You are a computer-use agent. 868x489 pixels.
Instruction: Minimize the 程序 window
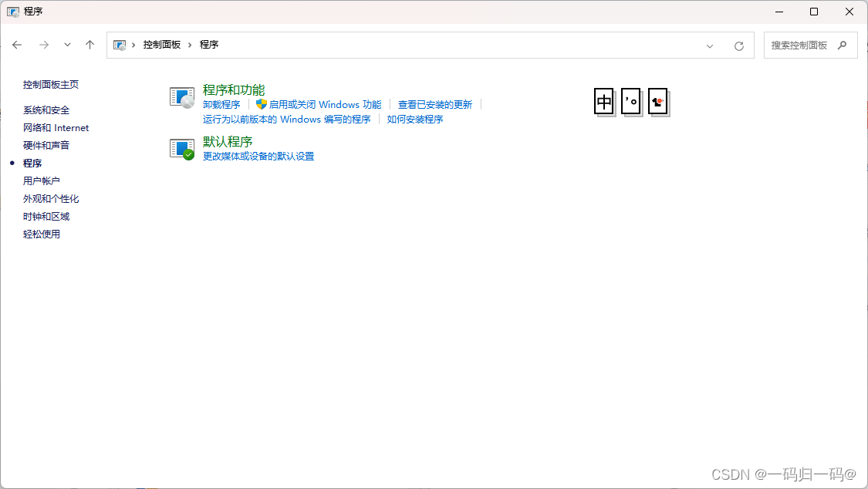point(778,12)
